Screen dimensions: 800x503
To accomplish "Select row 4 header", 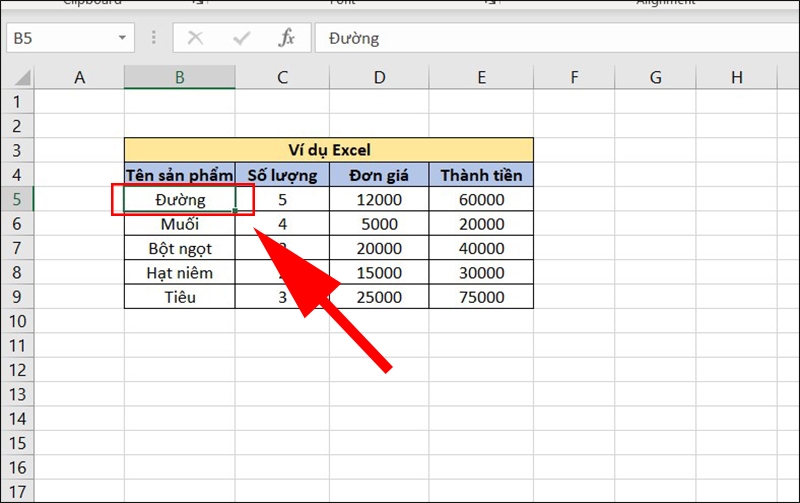I will click(x=17, y=174).
